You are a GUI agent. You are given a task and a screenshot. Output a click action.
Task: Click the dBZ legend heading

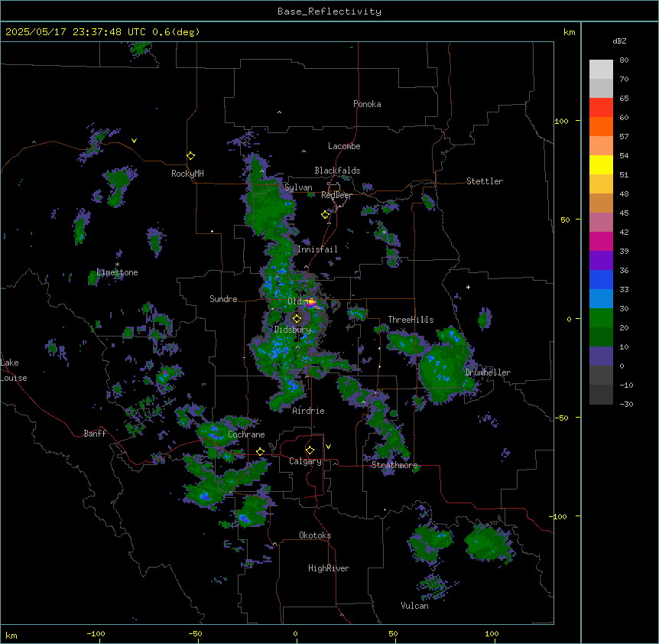tap(619, 41)
